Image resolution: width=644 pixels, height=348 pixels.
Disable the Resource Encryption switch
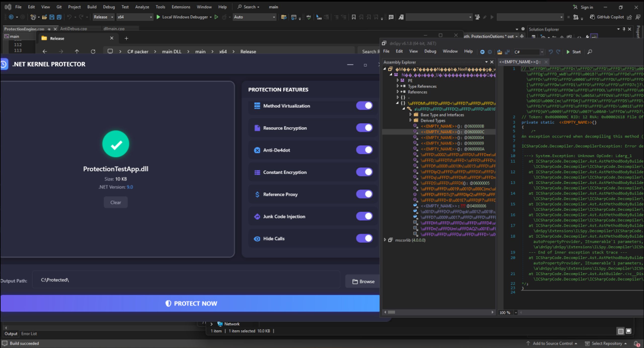coord(364,128)
